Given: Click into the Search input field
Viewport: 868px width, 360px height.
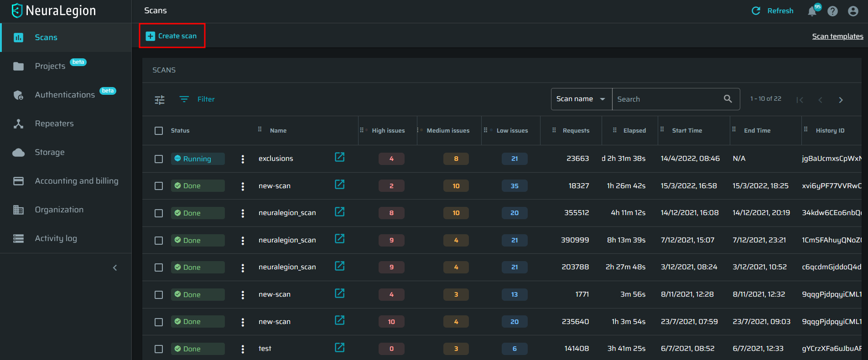Looking at the screenshot, I should (666, 99).
